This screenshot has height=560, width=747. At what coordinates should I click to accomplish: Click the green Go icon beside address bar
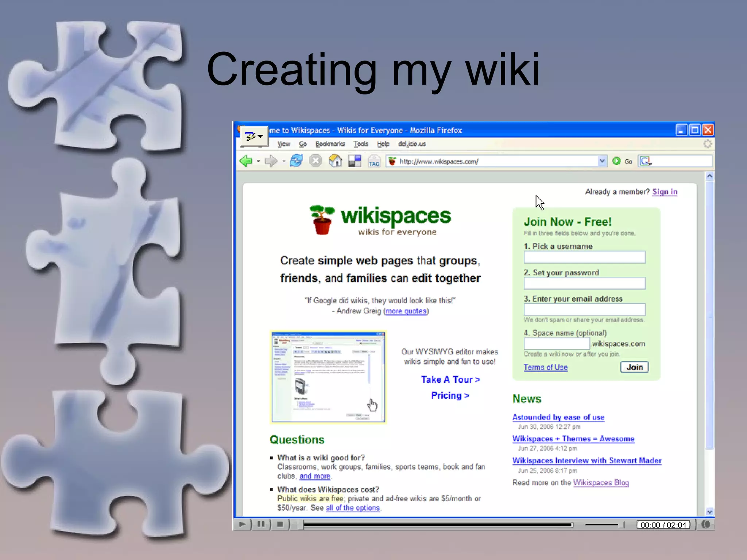pos(616,161)
